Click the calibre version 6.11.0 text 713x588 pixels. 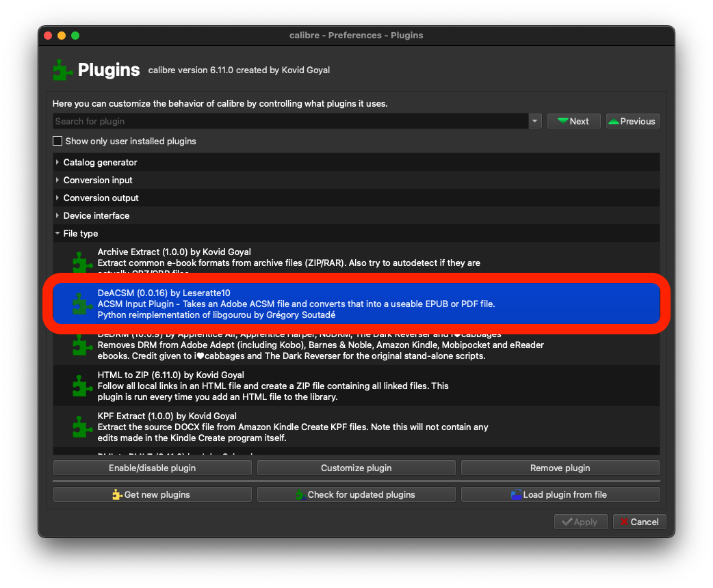pos(239,70)
